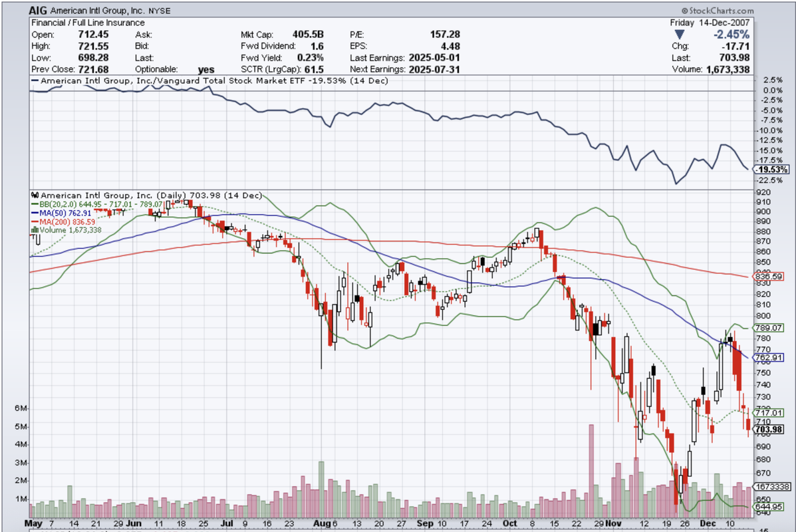Click the 'Oct' label on the date axis

509,523
